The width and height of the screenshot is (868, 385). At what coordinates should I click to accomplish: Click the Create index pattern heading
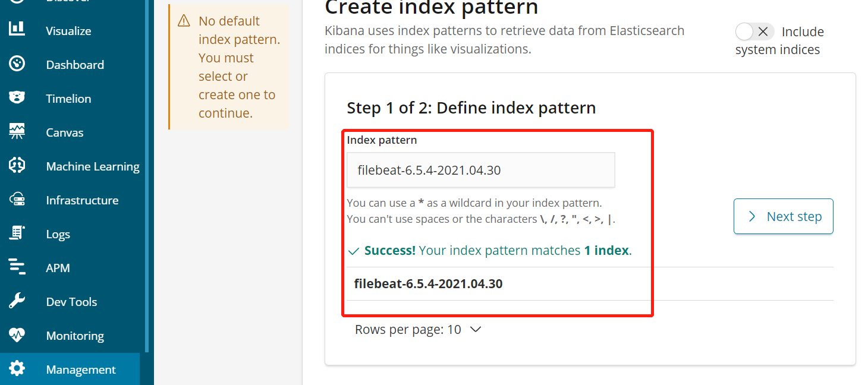tap(432, 8)
